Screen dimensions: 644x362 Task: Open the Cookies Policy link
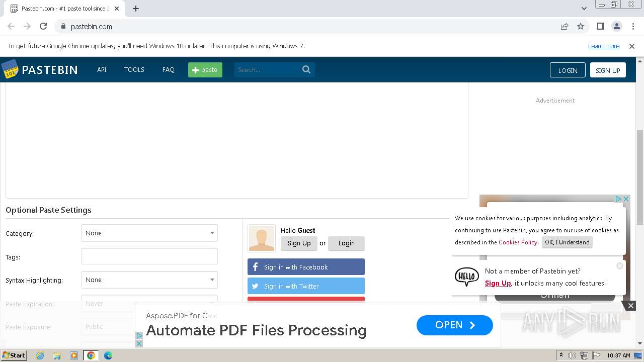[x=518, y=242]
